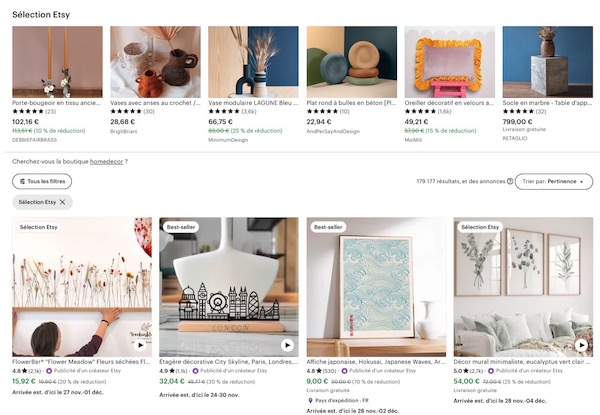Click the Etsy ad badge icon on FlowerBar listing
This screenshot has height=415, width=600.
(x=50, y=370)
